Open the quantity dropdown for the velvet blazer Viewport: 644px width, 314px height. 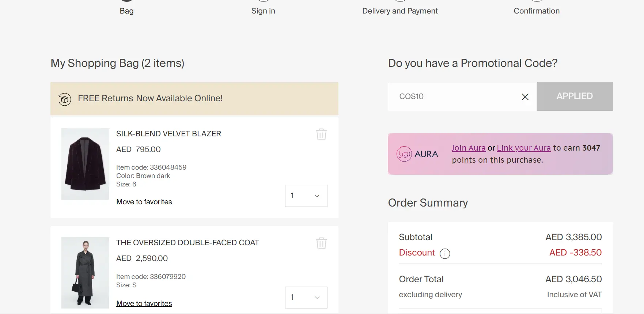point(306,196)
